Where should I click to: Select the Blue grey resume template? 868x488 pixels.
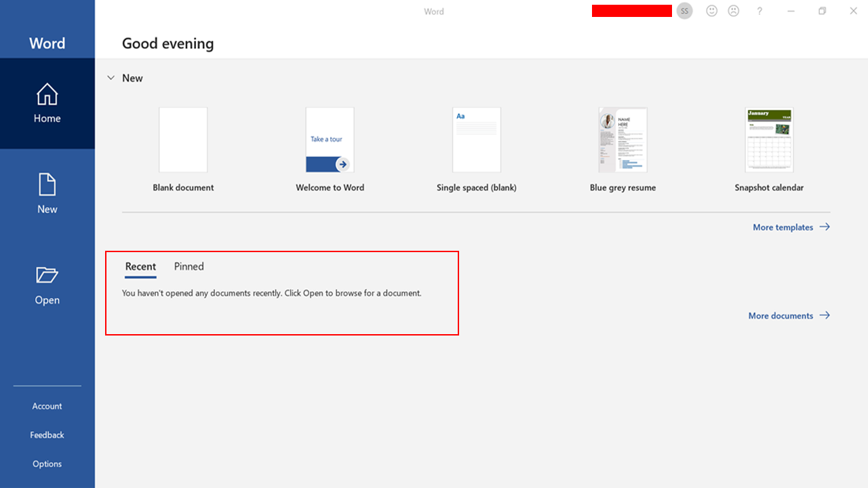pyautogui.click(x=623, y=140)
